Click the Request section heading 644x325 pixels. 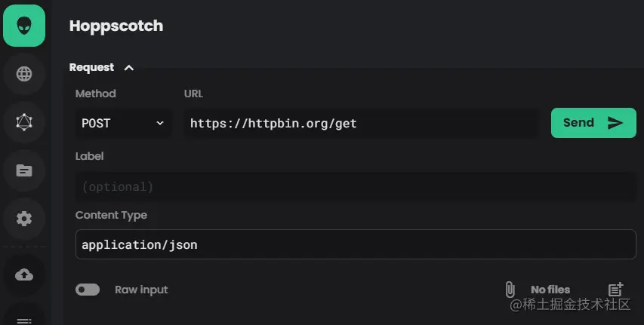click(x=91, y=68)
